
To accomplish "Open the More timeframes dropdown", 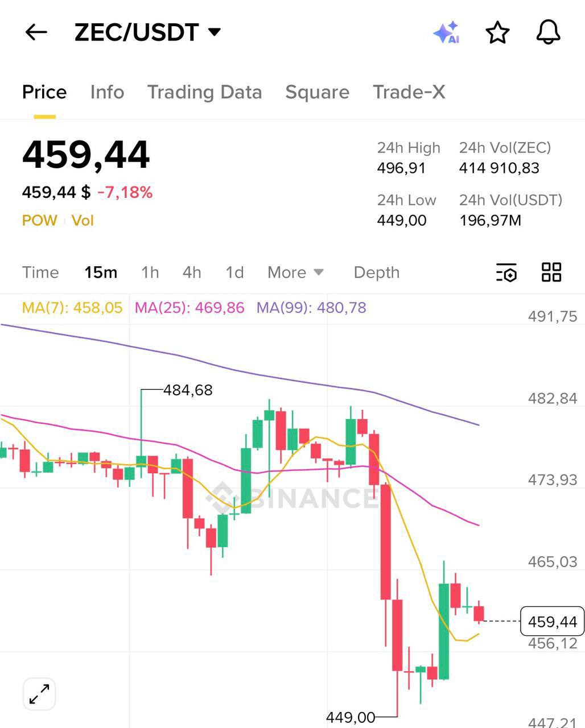I will 295,272.
